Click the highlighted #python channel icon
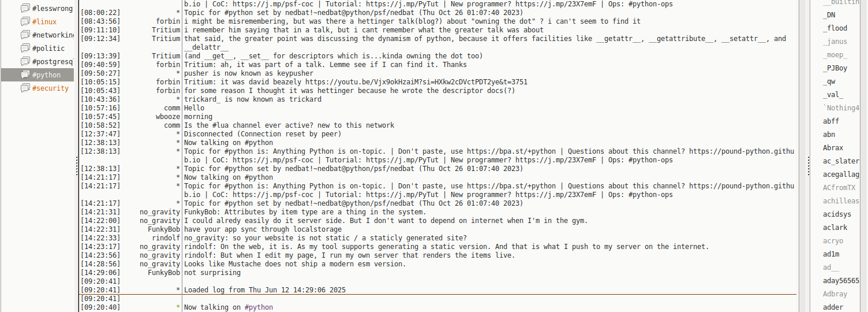This screenshot has width=868, height=312. pyautogui.click(x=25, y=75)
